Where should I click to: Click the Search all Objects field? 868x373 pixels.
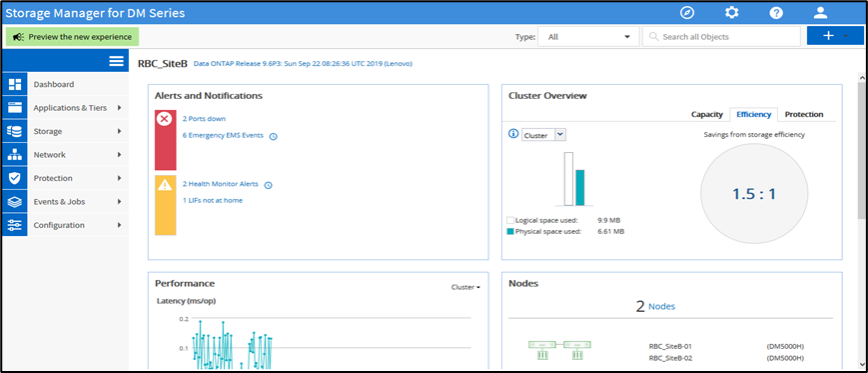pyautogui.click(x=721, y=37)
